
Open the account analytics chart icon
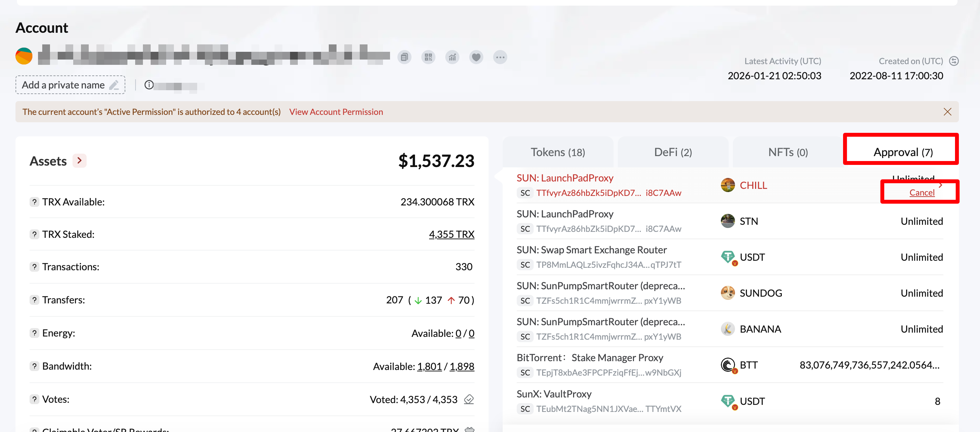(x=452, y=57)
